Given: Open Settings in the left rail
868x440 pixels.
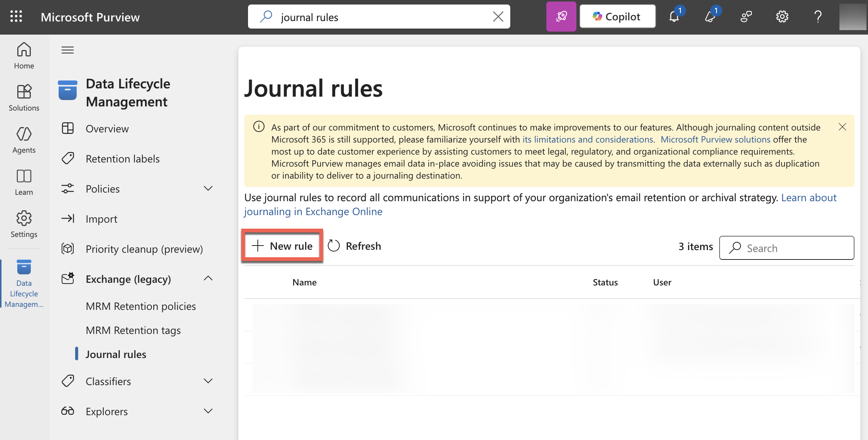Looking at the screenshot, I should pyautogui.click(x=24, y=225).
